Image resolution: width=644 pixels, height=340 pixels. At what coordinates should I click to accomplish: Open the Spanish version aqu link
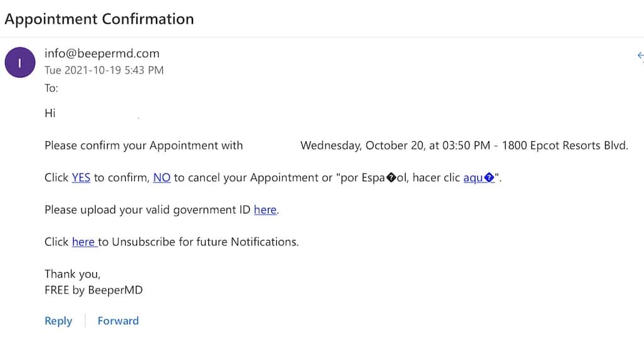(479, 178)
